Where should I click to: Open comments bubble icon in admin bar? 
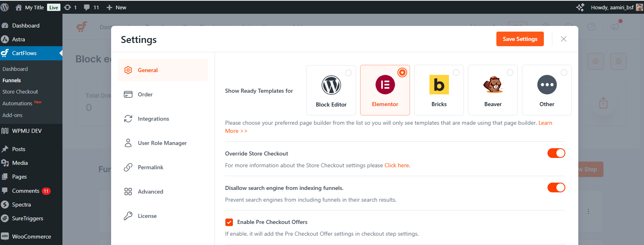87,7
